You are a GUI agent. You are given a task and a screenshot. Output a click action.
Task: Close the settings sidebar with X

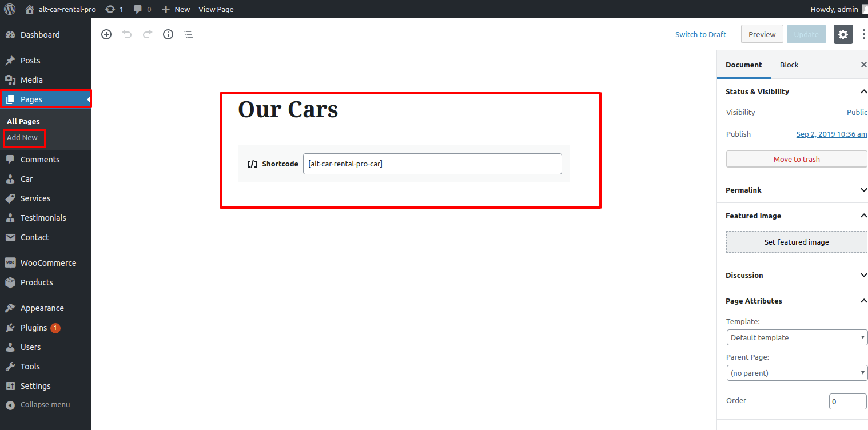click(x=863, y=65)
